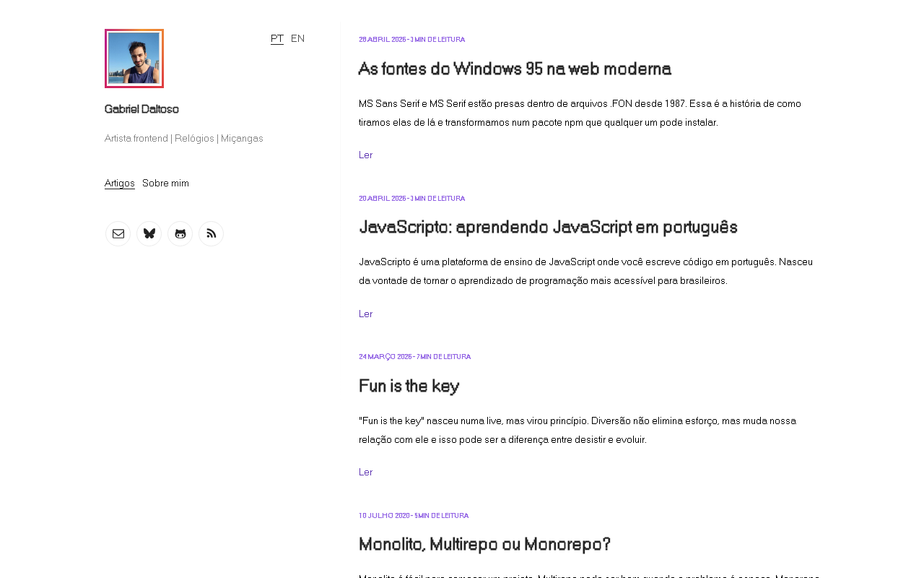Image resolution: width=924 pixels, height=578 pixels.
Task: Click the 28 Abril 2026 post date
Action: pos(383,40)
